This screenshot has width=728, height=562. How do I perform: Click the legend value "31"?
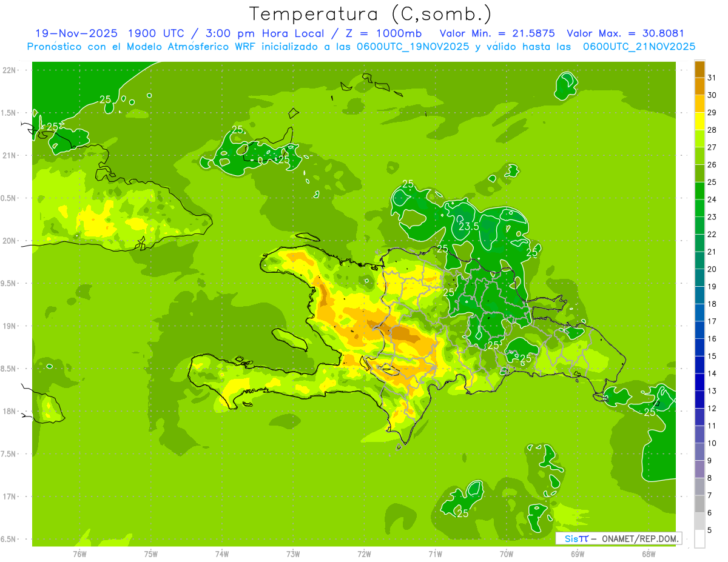[x=712, y=78]
